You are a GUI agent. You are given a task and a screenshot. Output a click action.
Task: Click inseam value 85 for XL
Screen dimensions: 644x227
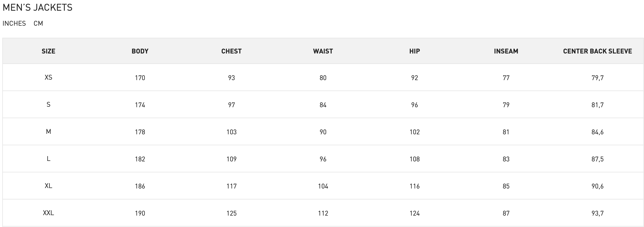506,186
